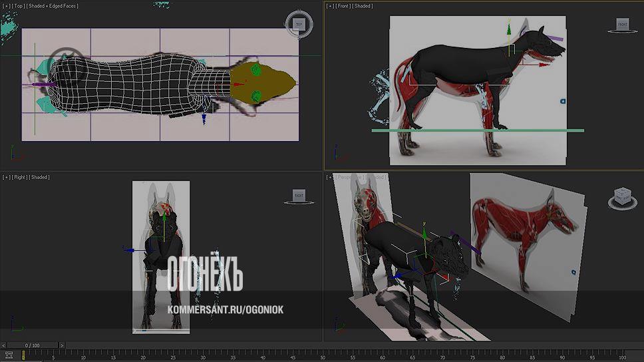This screenshot has height=362, width=644.
Task: Click the time slider next-frame arrow
Action: point(62,345)
